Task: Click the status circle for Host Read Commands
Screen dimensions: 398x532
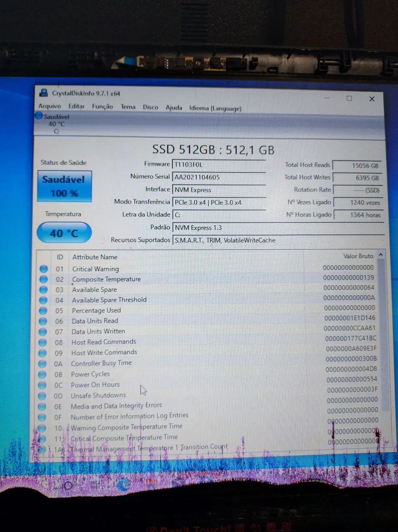Action: click(42, 342)
